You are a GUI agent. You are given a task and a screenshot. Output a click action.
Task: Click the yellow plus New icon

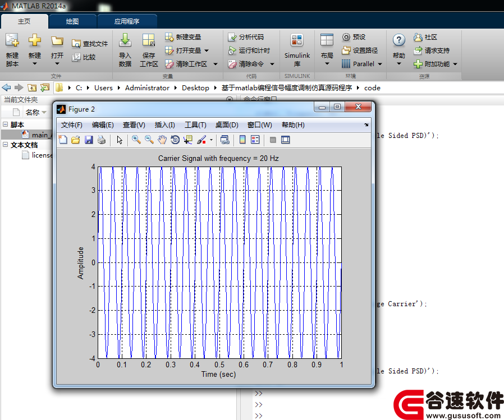[34, 40]
